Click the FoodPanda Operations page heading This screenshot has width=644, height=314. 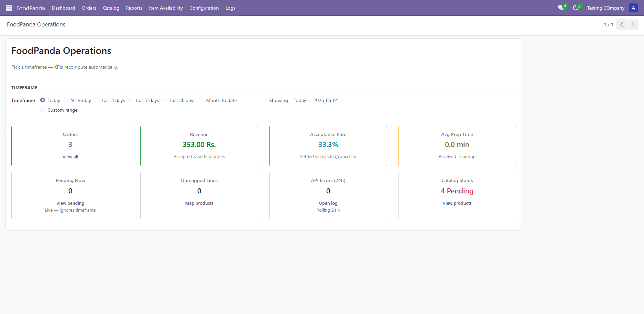62,51
